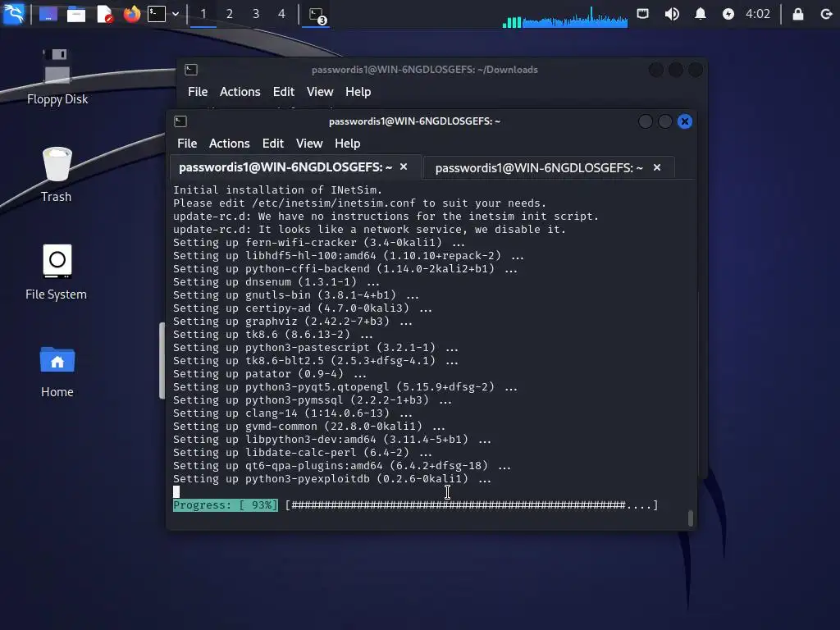Image resolution: width=840 pixels, height=630 pixels.
Task: Select the File System desktop icon
Action: [x=57, y=272]
